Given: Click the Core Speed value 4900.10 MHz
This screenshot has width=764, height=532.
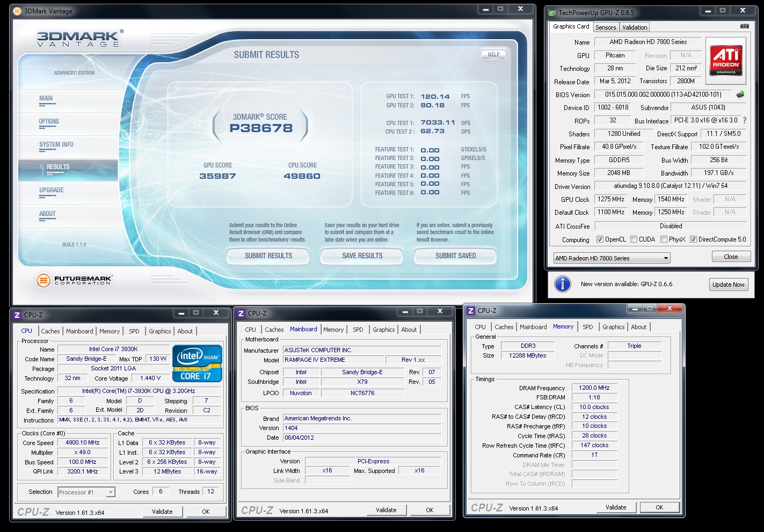Looking at the screenshot, I should coord(83,443).
